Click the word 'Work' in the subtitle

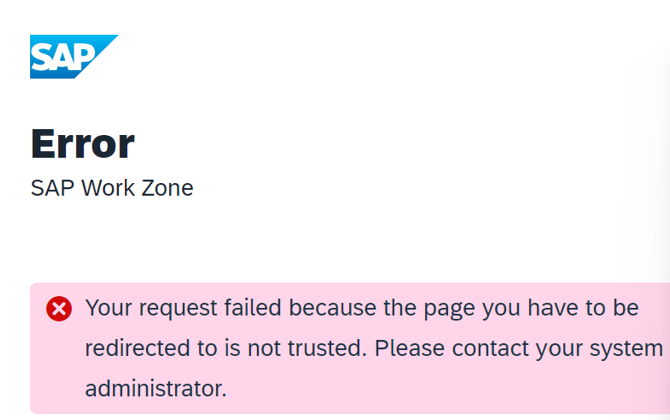click(108, 188)
